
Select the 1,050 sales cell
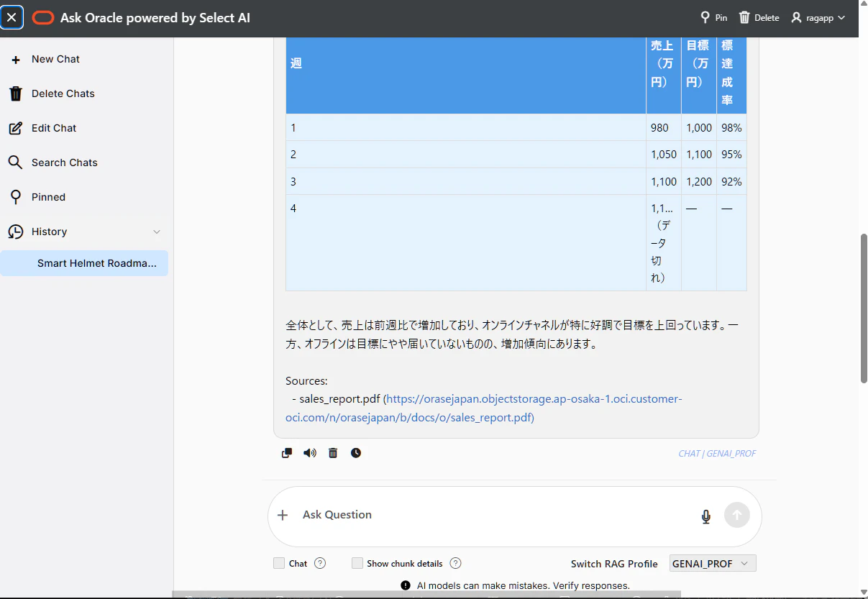[664, 155]
